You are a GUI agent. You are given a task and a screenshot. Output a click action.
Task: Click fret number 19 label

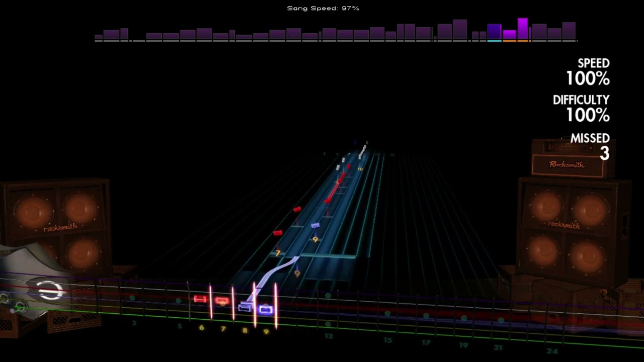tap(463, 345)
